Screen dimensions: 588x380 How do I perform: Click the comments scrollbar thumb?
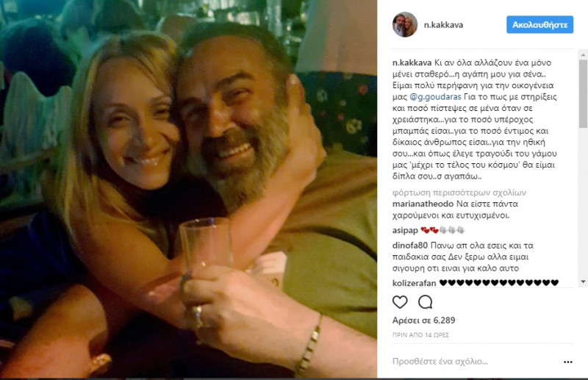tap(583, 93)
